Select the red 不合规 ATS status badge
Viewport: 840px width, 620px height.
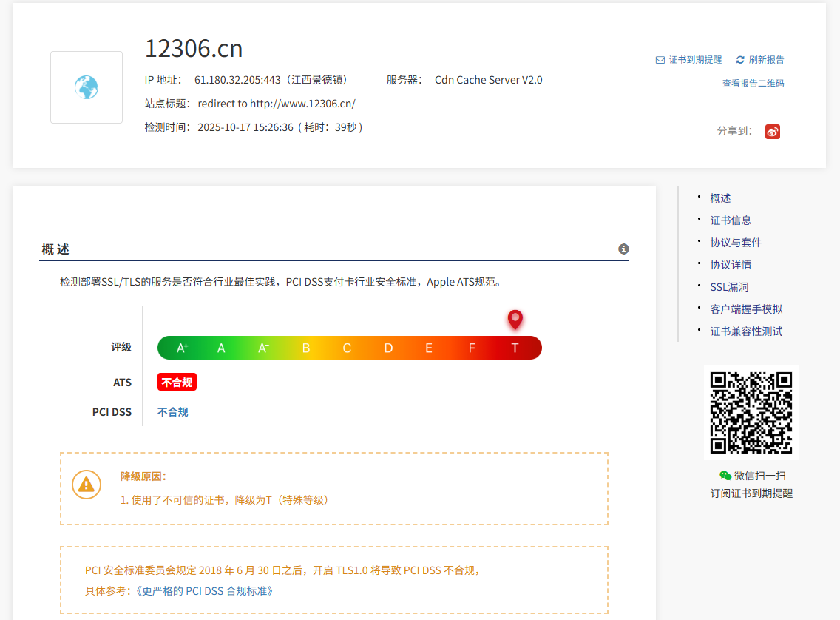tap(175, 382)
